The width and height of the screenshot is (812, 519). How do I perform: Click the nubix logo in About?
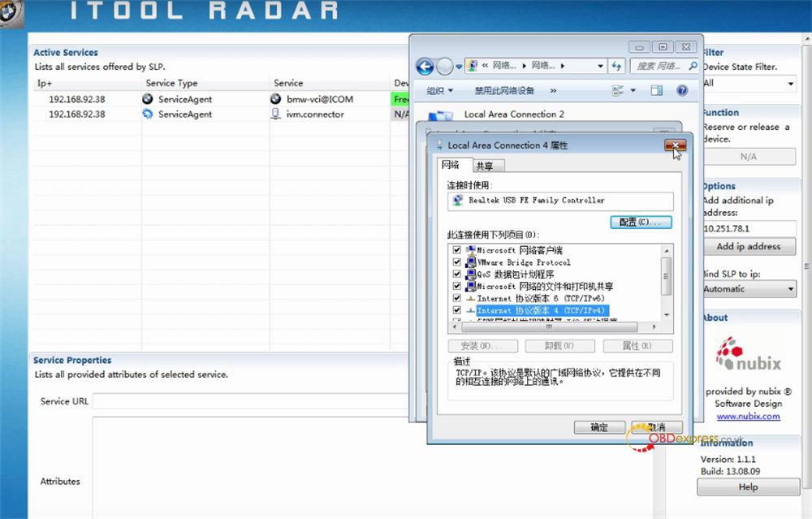click(x=749, y=354)
